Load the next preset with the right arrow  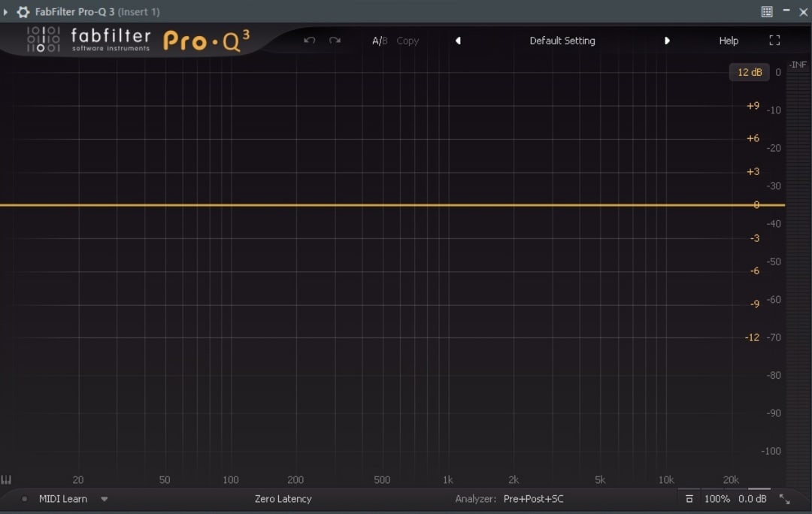coord(667,41)
